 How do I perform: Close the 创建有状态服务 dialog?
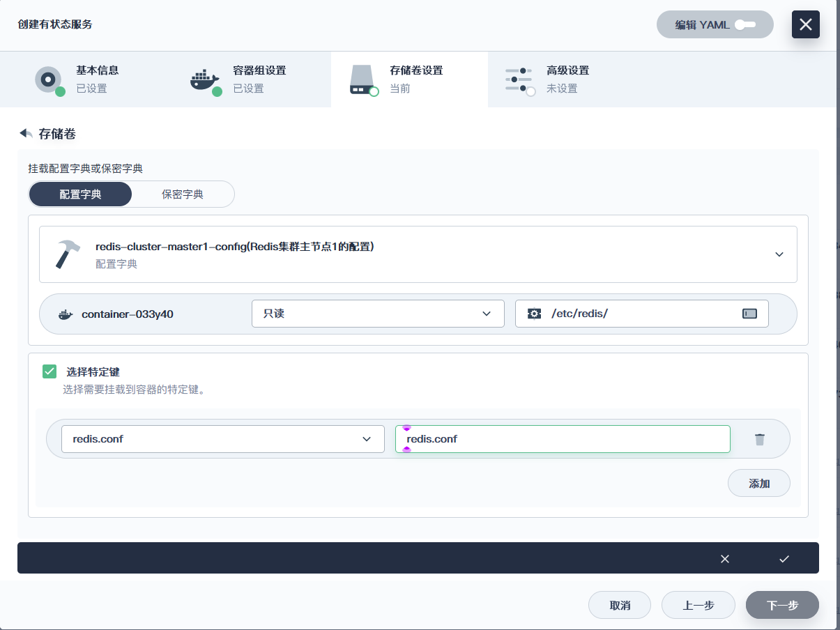pos(805,24)
